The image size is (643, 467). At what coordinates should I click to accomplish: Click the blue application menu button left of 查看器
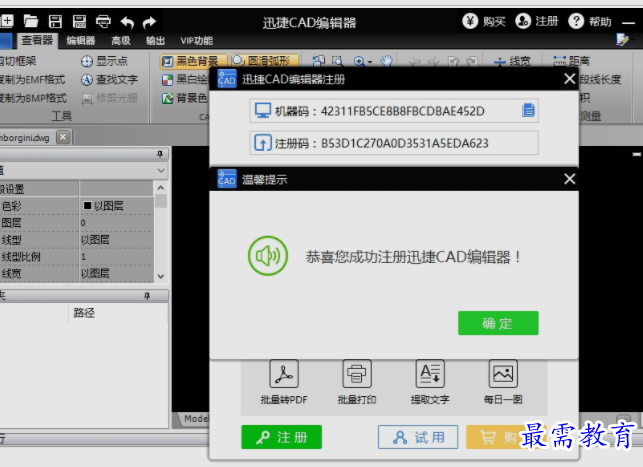[x=6, y=41]
